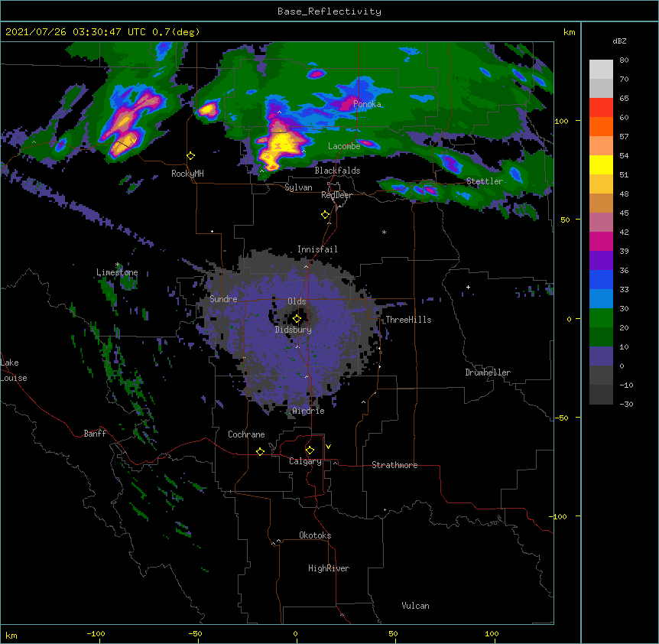The height and width of the screenshot is (644, 659).
Task: Select the light gray 70–80 dBZ legend band
Action: click(x=601, y=70)
